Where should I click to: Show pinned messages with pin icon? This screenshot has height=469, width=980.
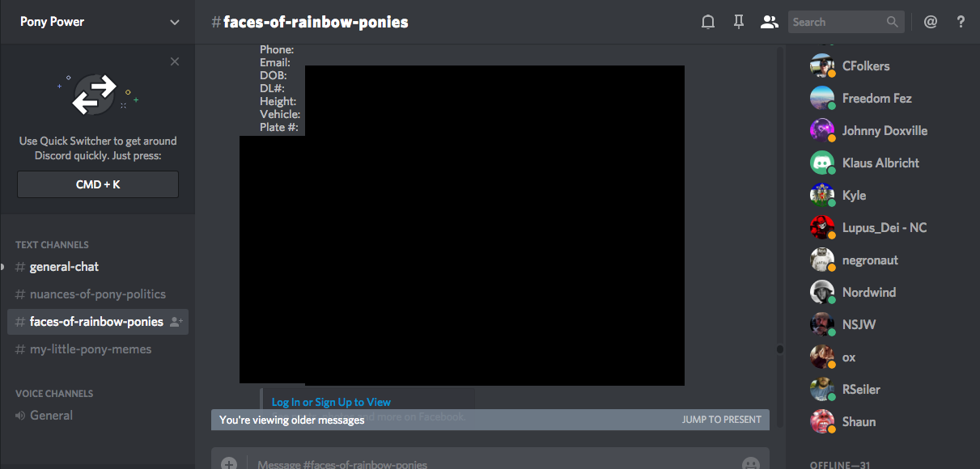pos(738,23)
